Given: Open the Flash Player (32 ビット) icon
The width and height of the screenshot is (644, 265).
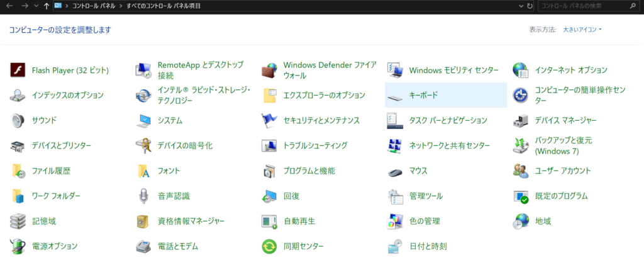Looking at the screenshot, I should point(18,70).
